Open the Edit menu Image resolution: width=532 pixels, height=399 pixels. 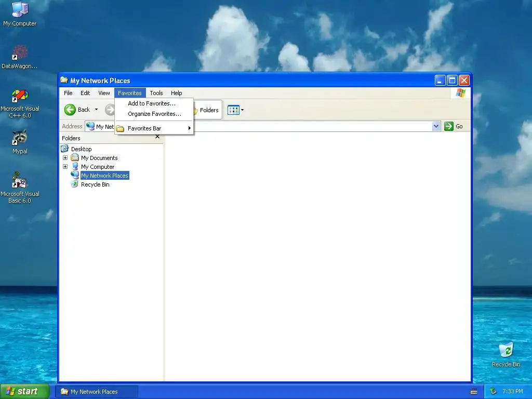click(85, 93)
